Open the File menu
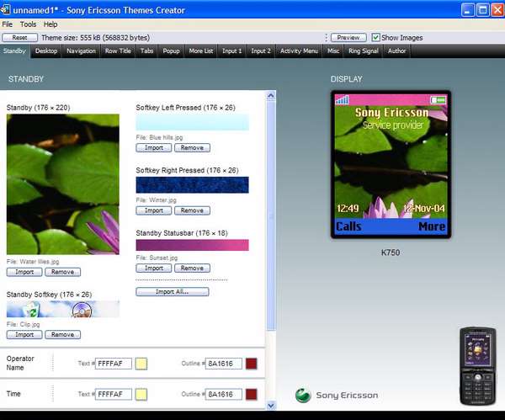This screenshot has width=505, height=420. tap(7, 24)
